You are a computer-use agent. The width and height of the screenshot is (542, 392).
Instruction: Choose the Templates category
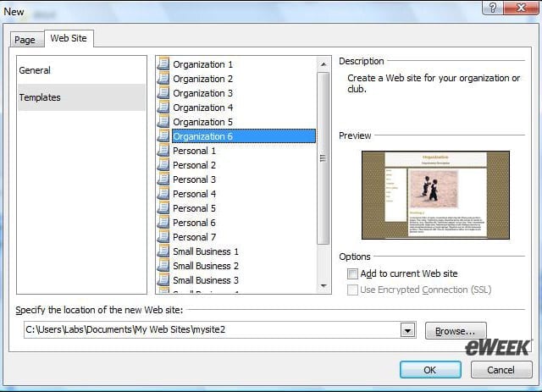[81, 97]
